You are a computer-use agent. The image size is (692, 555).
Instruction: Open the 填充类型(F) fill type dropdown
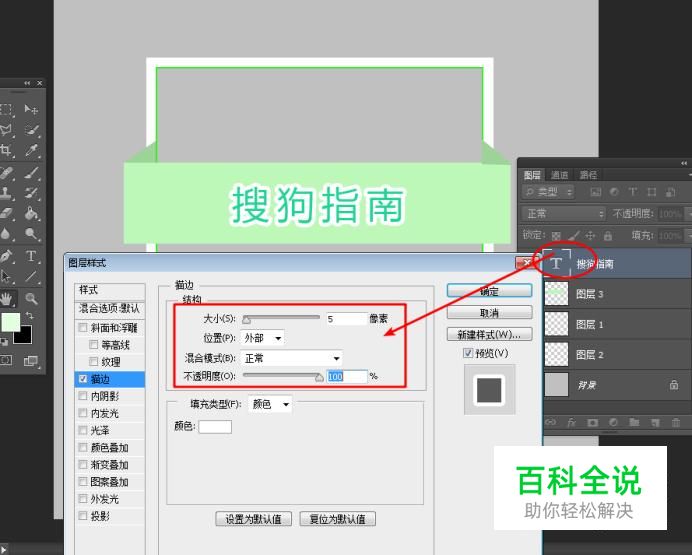(x=270, y=404)
